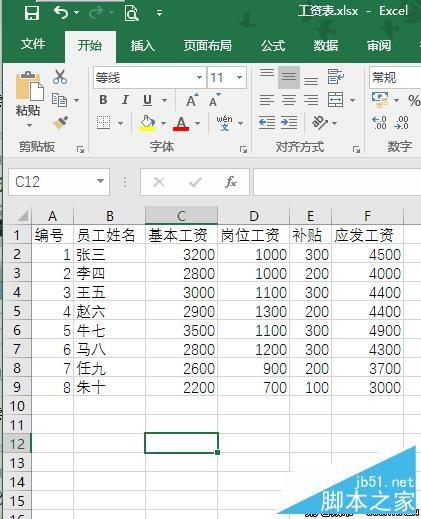Screen dimensions: 421x519
Task: Open the font name dropdown showing 等线
Action: tap(149, 78)
